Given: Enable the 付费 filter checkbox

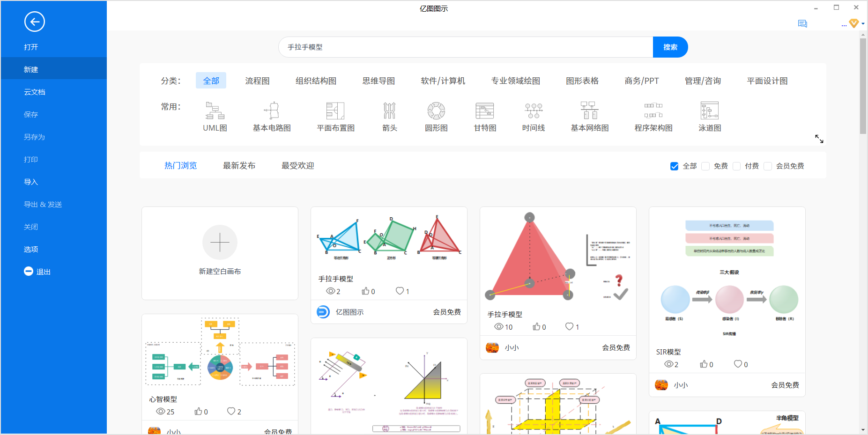Looking at the screenshot, I should point(737,166).
